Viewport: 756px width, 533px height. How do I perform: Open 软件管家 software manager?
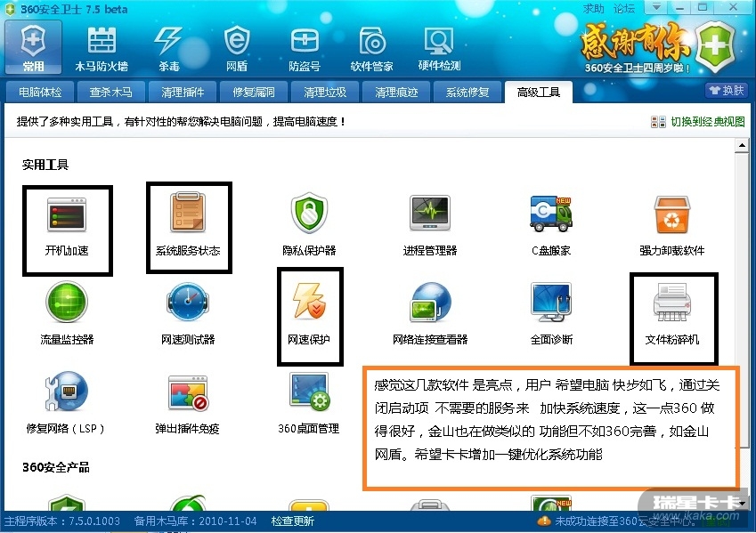point(371,49)
